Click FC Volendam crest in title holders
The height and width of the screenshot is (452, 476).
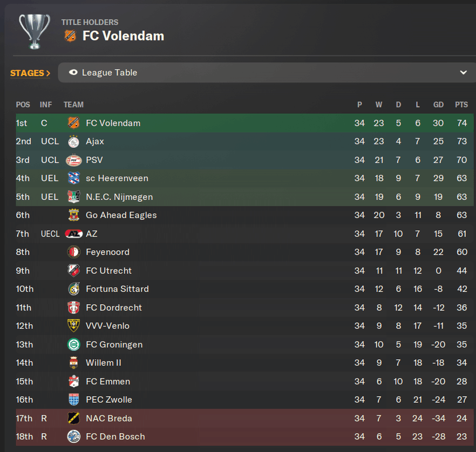pos(70,36)
